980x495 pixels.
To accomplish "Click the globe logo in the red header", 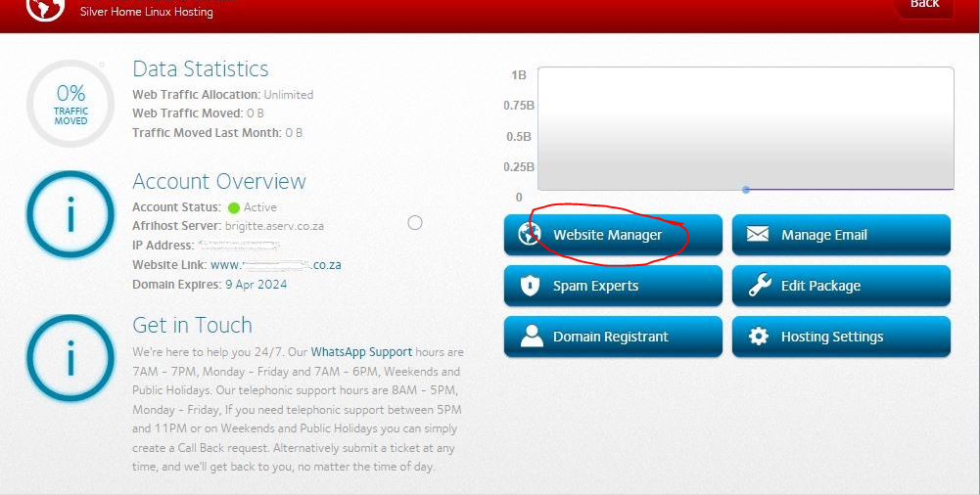I will tap(44, 7).
